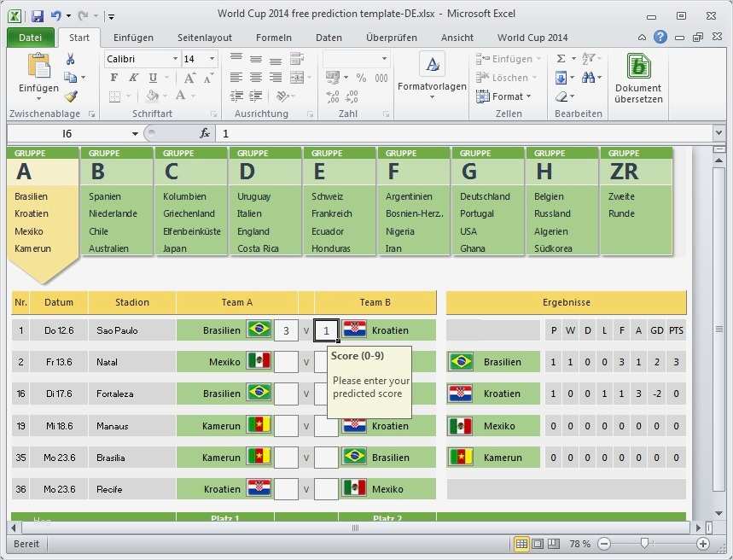Click Mexiko score field in match 2
Screen dimensions: 733x560
286,362
